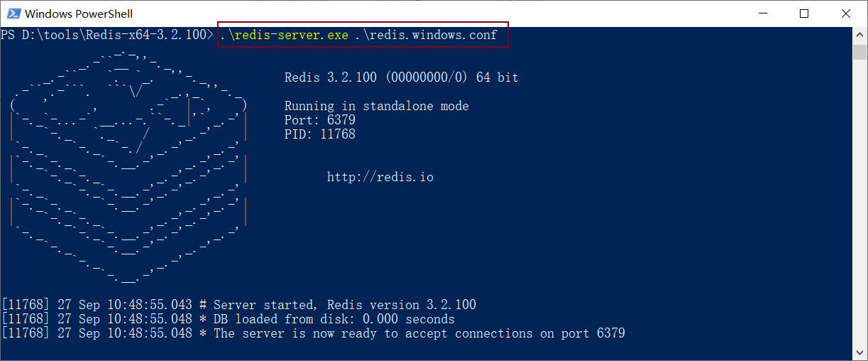The width and height of the screenshot is (868, 361).
Task: Click the empty scrollbar track below thumb
Action: (x=859, y=213)
